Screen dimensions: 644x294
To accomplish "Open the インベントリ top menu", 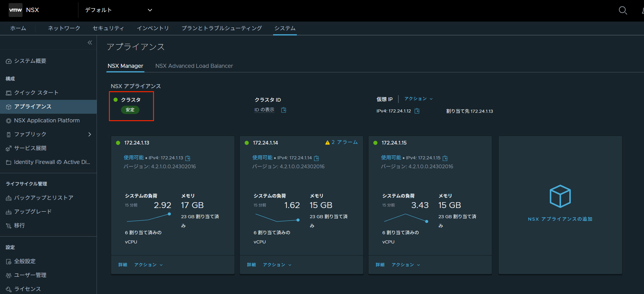I will (153, 28).
